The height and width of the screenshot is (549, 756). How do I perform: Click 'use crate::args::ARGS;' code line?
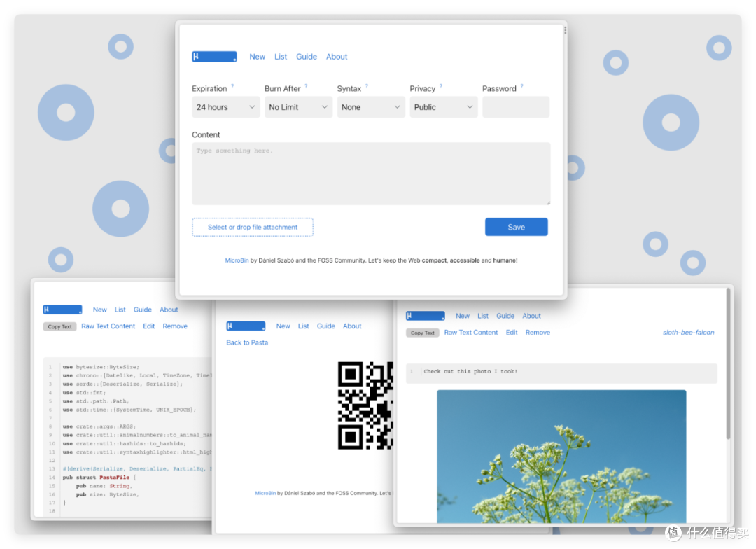tap(99, 427)
